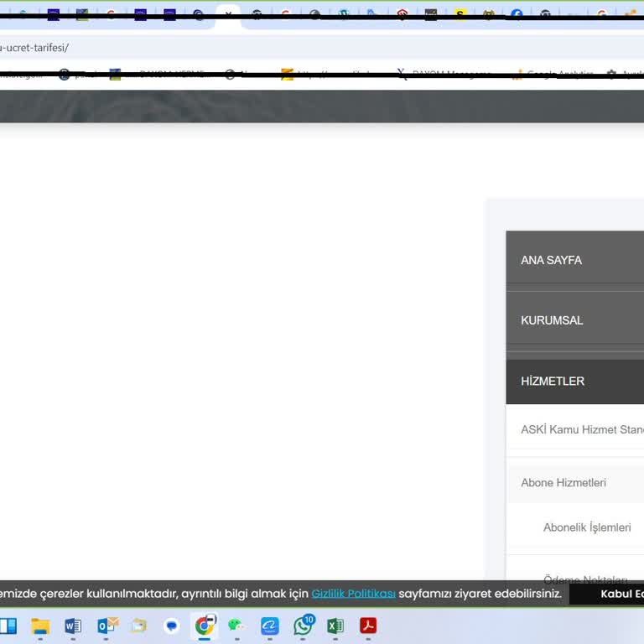
Task: Open WhatsApp with the unread badge
Action: pyautogui.click(x=303, y=626)
